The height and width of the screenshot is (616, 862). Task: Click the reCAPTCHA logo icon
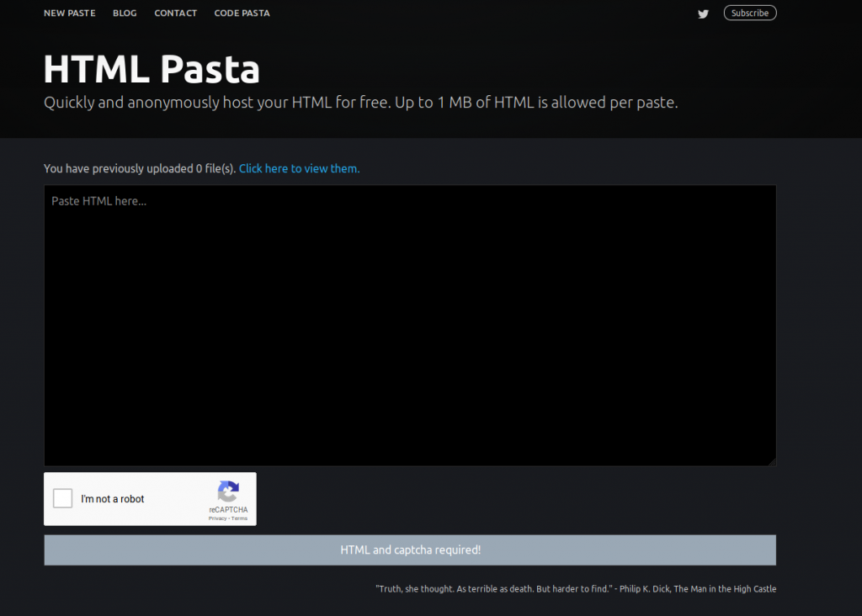(x=228, y=491)
